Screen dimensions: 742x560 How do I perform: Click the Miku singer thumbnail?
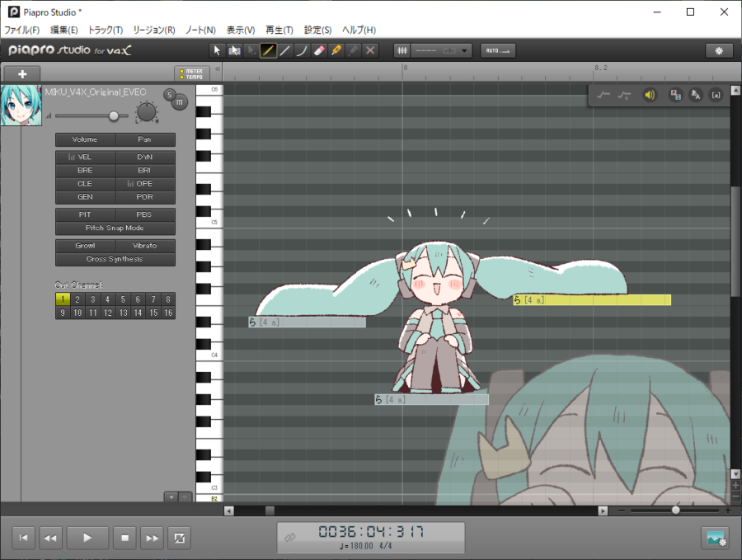(x=21, y=105)
